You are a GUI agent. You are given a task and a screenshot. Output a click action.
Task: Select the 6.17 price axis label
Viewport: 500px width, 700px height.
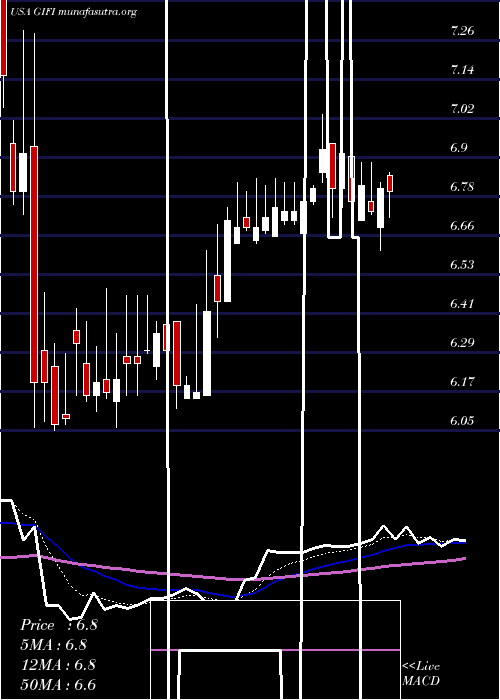(x=462, y=382)
